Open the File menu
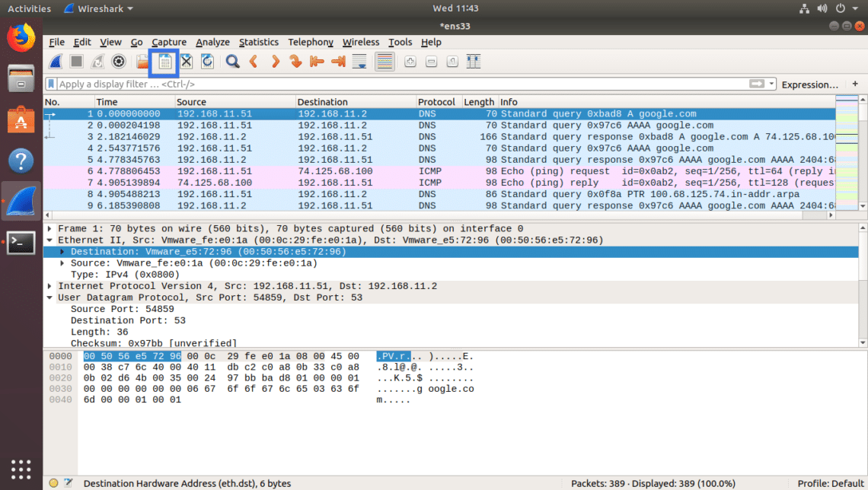 point(56,42)
